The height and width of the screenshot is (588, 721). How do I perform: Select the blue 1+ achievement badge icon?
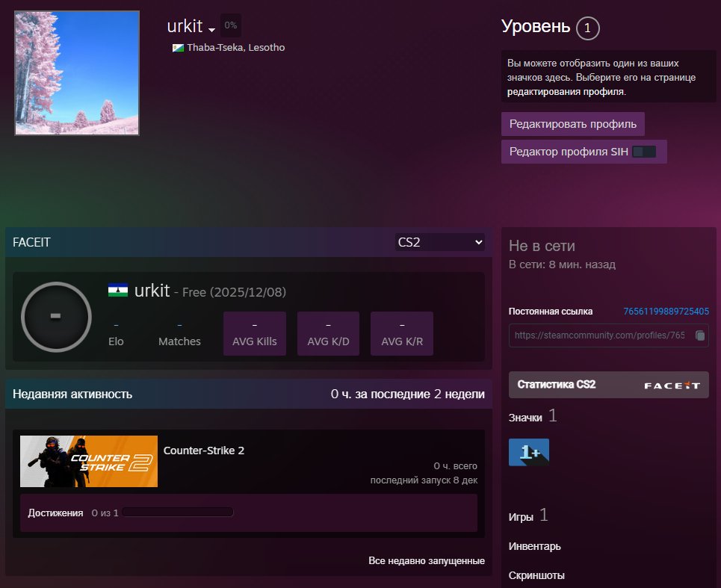click(x=528, y=451)
